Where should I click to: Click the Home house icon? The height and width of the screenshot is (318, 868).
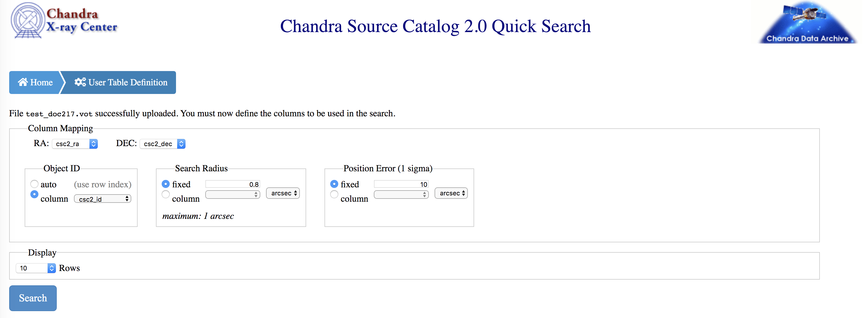[x=23, y=82]
